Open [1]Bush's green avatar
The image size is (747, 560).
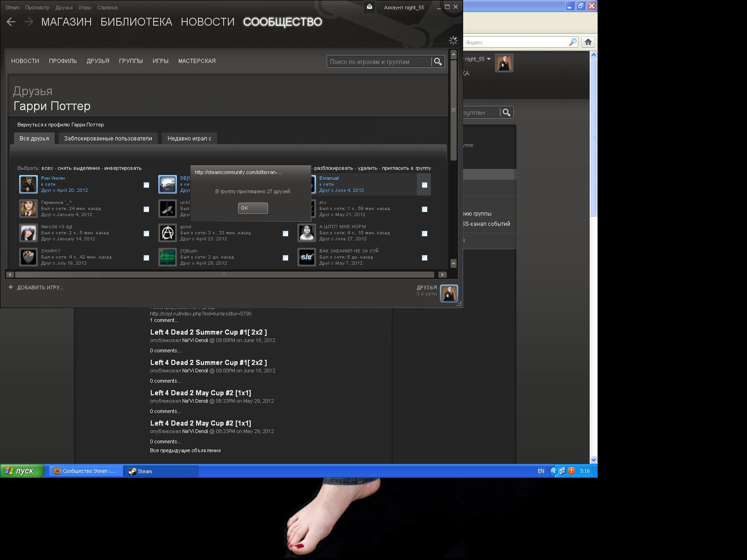coord(168,257)
